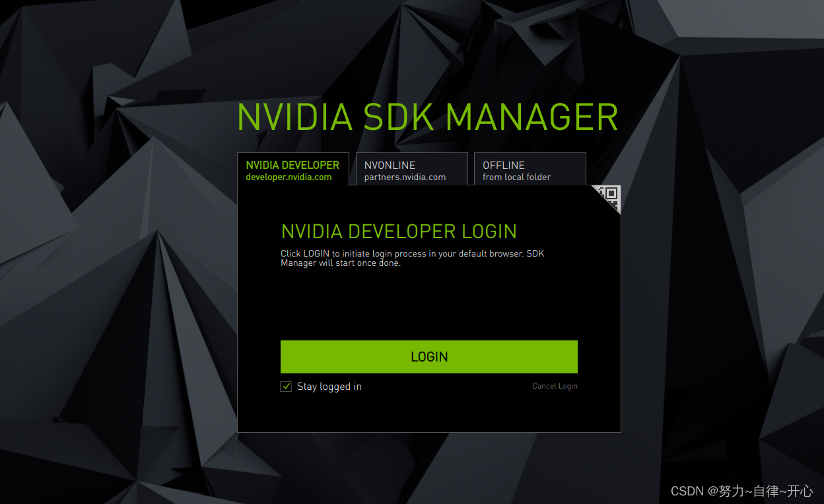Switch to OFFLINE from local folder tab
Viewport: 824px width, 504px height.
coord(530,169)
